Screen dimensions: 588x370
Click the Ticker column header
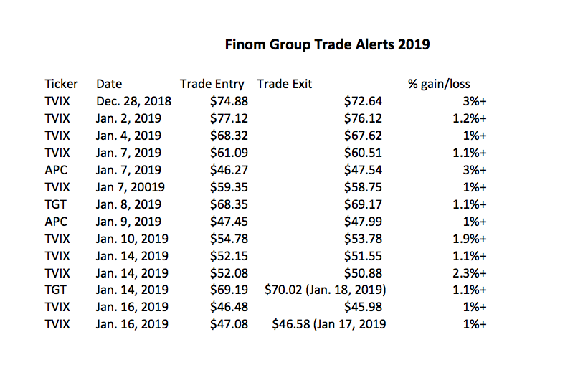pos(61,84)
